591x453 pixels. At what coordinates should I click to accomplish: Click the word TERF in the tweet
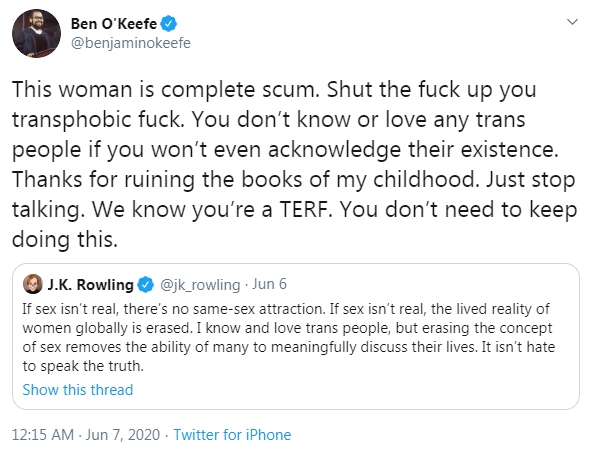[x=306, y=209]
